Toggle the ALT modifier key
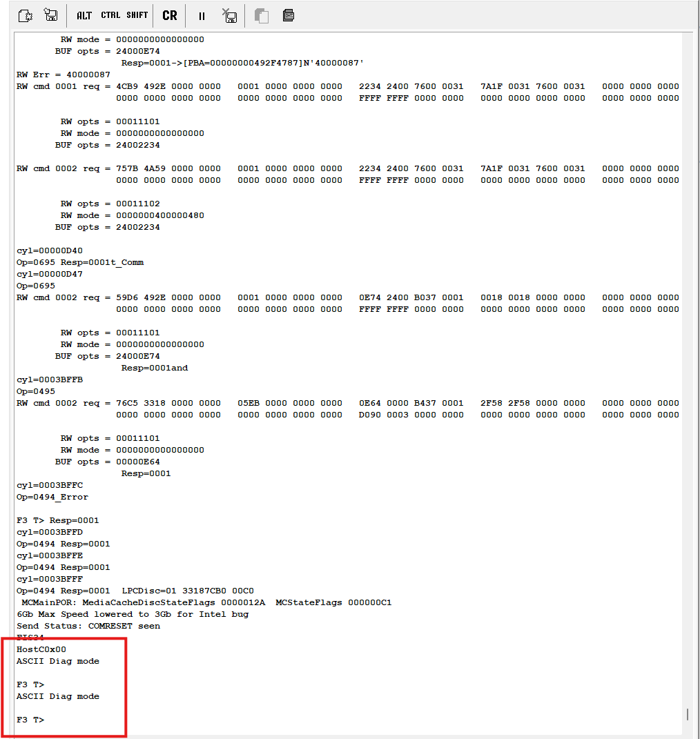The image size is (700, 739). tap(84, 15)
